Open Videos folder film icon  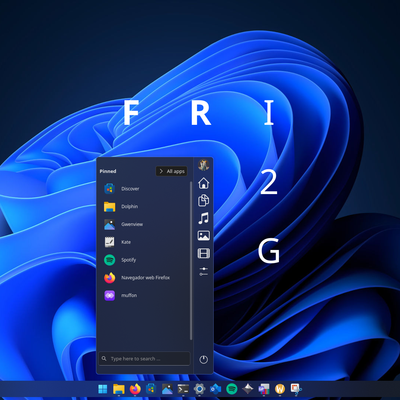pyautogui.click(x=204, y=253)
